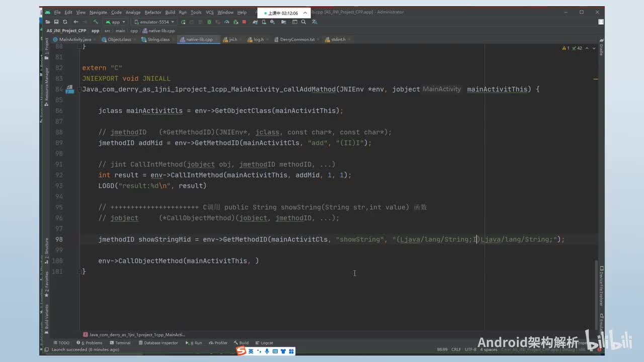
Task: Open the 6: Problems panel button
Action: pos(89,343)
